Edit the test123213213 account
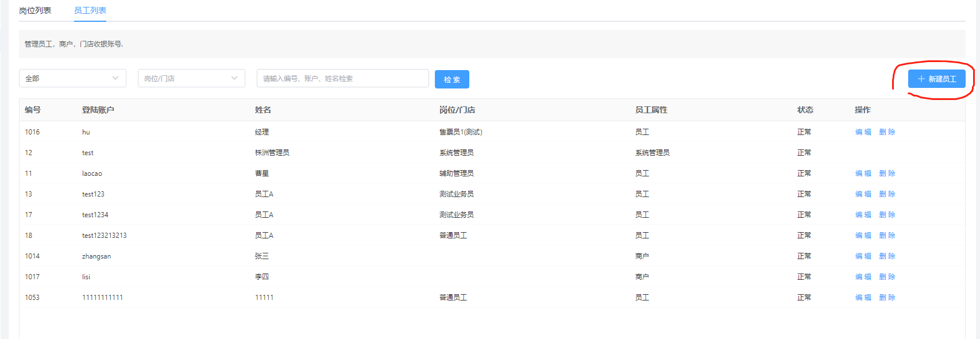 coord(863,236)
